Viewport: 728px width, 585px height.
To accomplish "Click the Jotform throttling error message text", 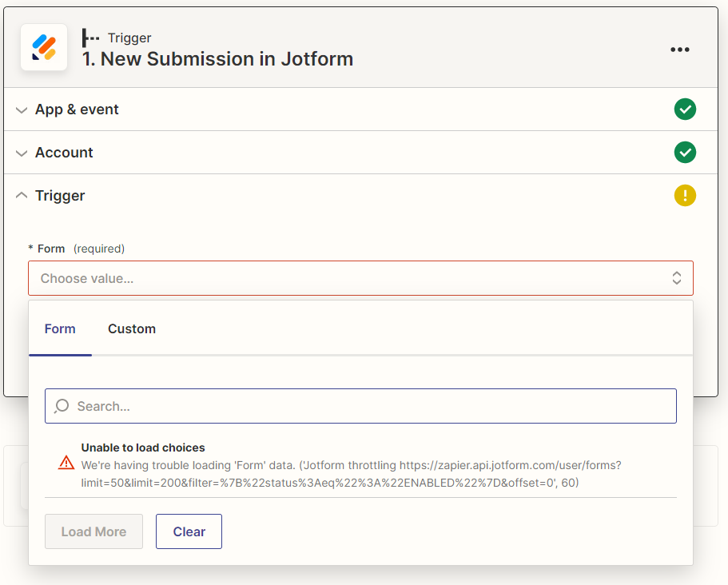I will (351, 474).
